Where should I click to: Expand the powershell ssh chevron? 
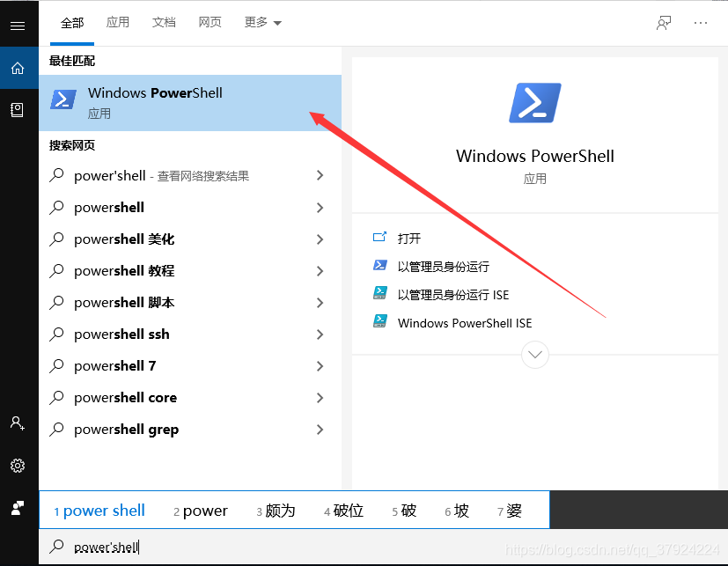coord(320,334)
